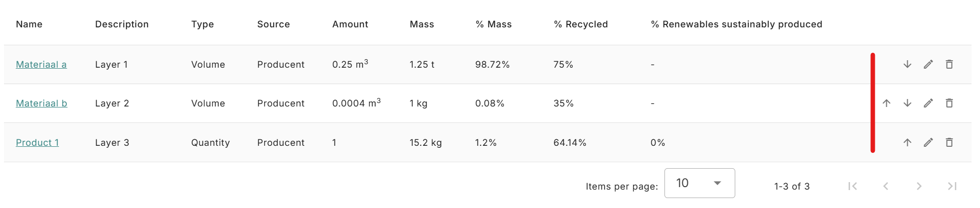Click the Name column header
The image size is (980, 208).
(29, 24)
